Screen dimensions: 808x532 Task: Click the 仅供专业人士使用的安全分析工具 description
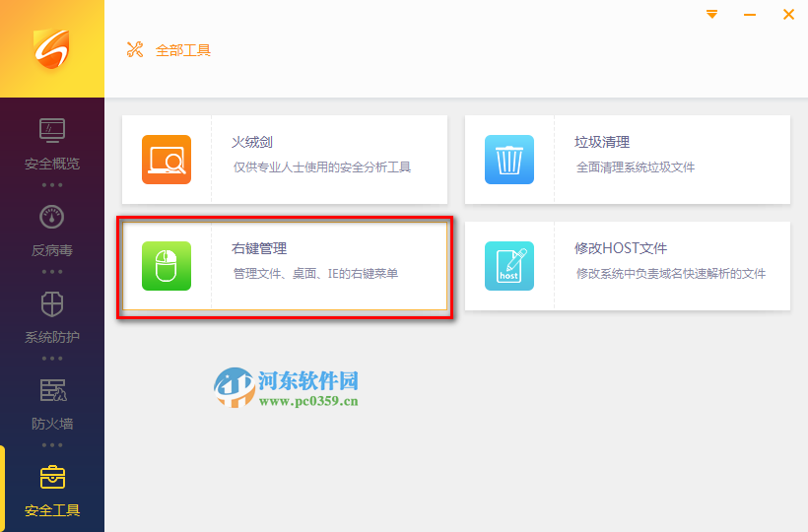coord(322,167)
